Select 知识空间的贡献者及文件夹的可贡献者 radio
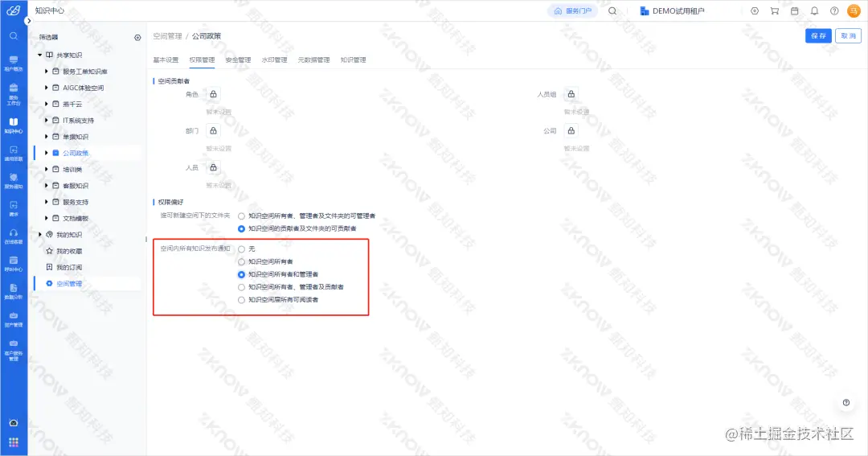This screenshot has height=456, width=868. (x=241, y=229)
